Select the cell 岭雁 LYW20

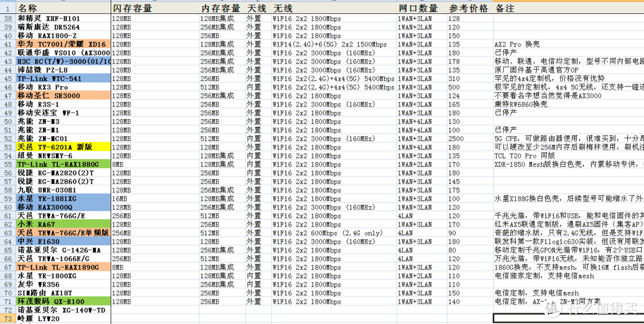point(63,319)
